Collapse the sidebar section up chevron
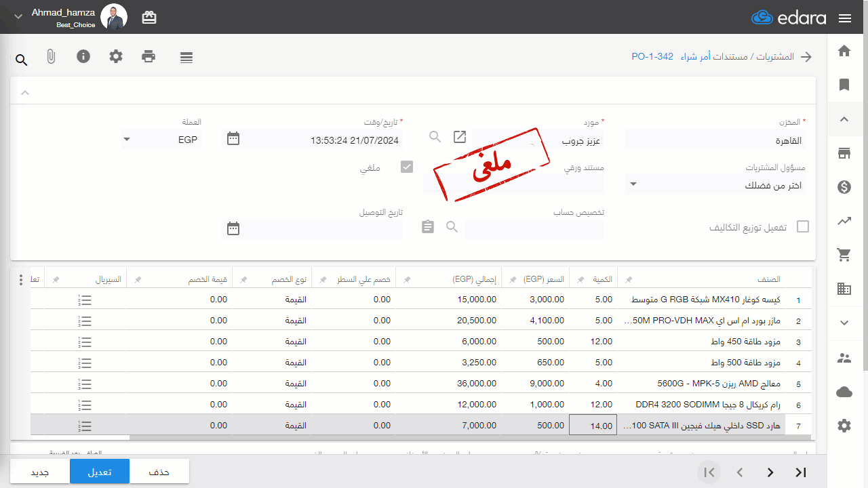868x488 pixels. coord(844,119)
